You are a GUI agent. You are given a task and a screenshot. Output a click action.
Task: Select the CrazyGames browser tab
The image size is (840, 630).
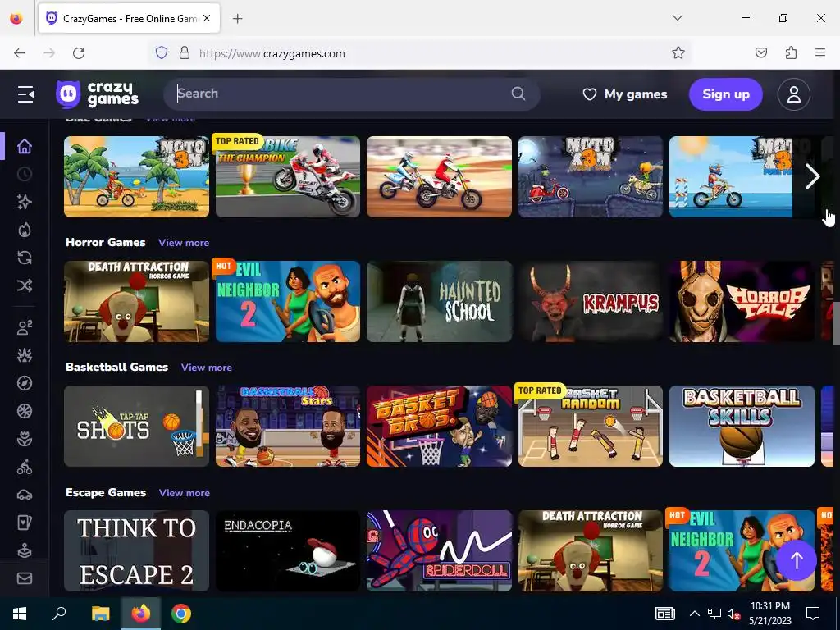[129, 19]
